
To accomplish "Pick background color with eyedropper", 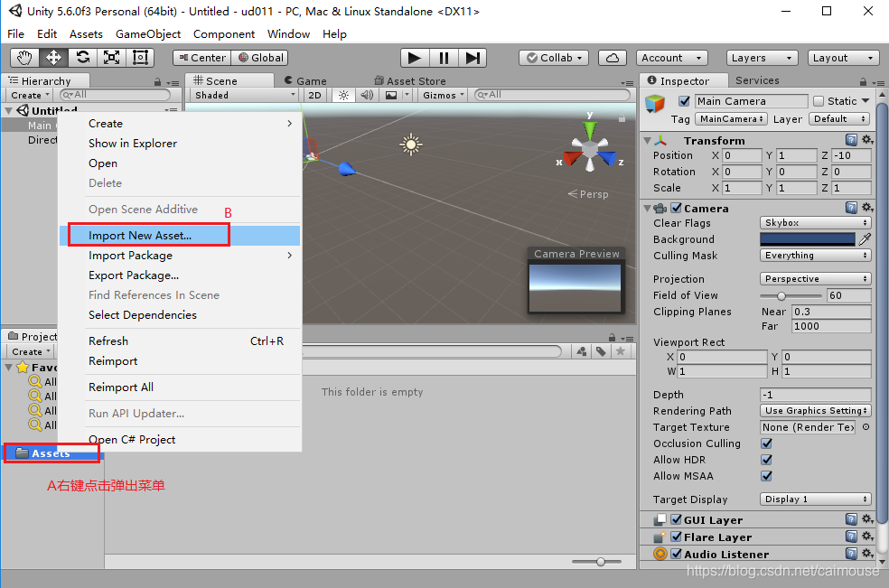I will coord(865,239).
